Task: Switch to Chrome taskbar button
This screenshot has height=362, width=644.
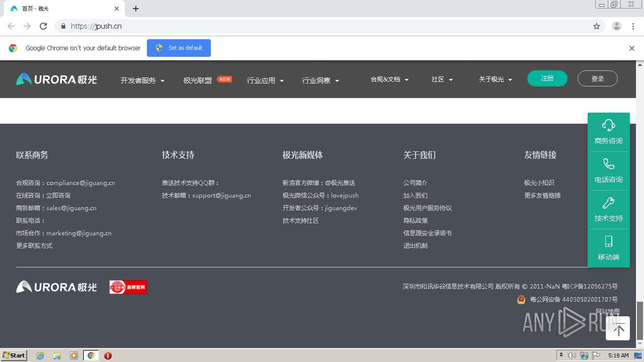Action: pos(91,355)
